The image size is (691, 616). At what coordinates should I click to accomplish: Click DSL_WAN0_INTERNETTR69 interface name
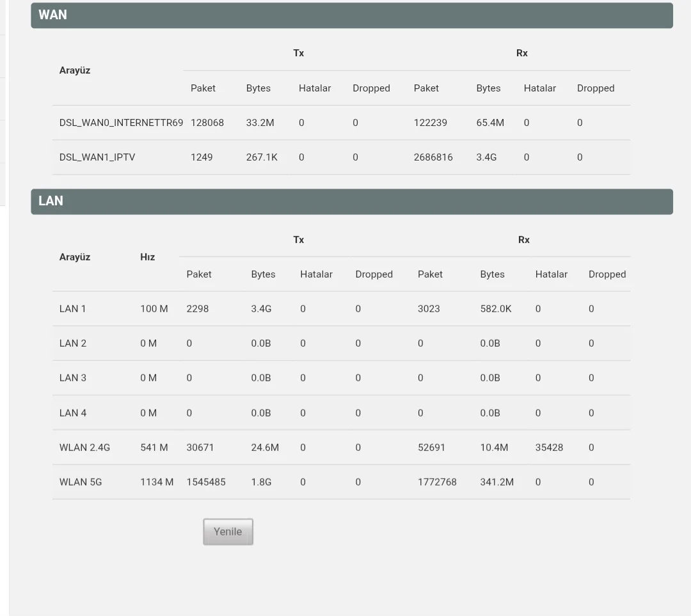coord(121,122)
